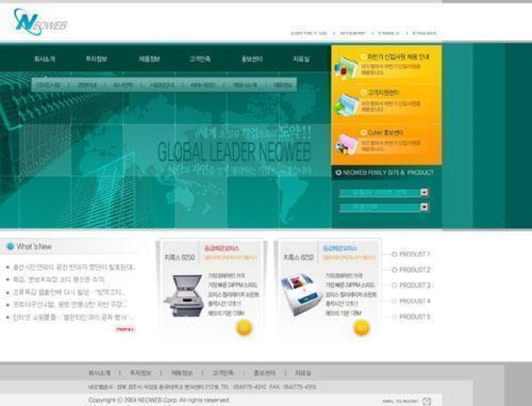Expand the first family site dropdown

click(x=424, y=192)
